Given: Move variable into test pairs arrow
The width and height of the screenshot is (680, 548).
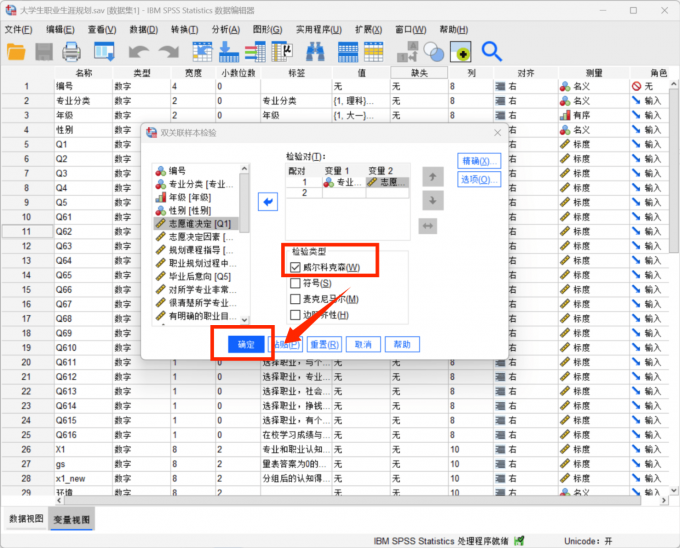Looking at the screenshot, I should [268, 202].
